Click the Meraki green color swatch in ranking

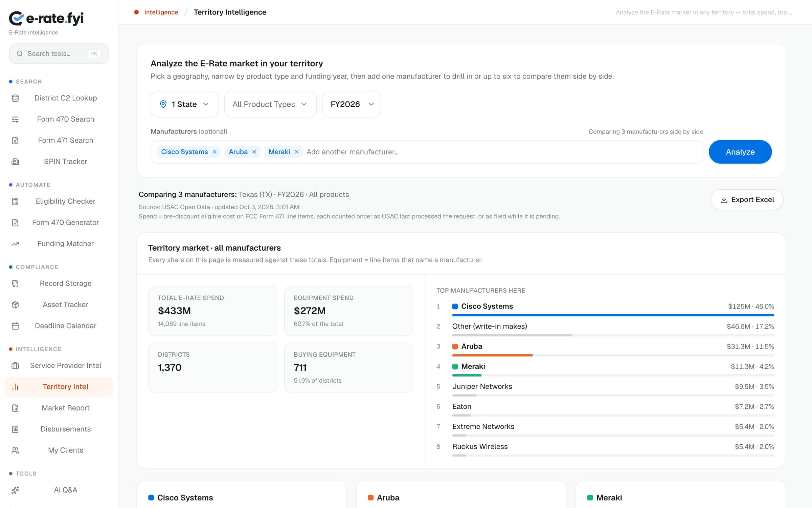tap(455, 366)
